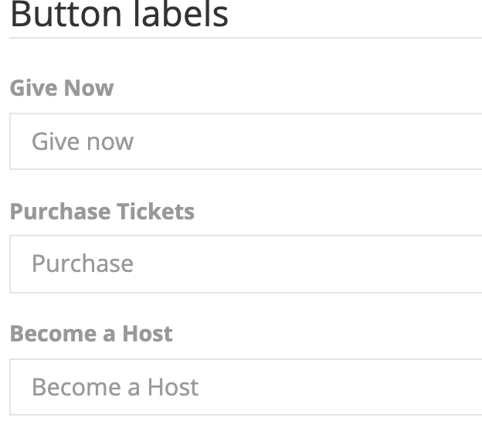The width and height of the screenshot is (482, 448).
Task: Edit the Give Now button label field
Action: point(247,141)
